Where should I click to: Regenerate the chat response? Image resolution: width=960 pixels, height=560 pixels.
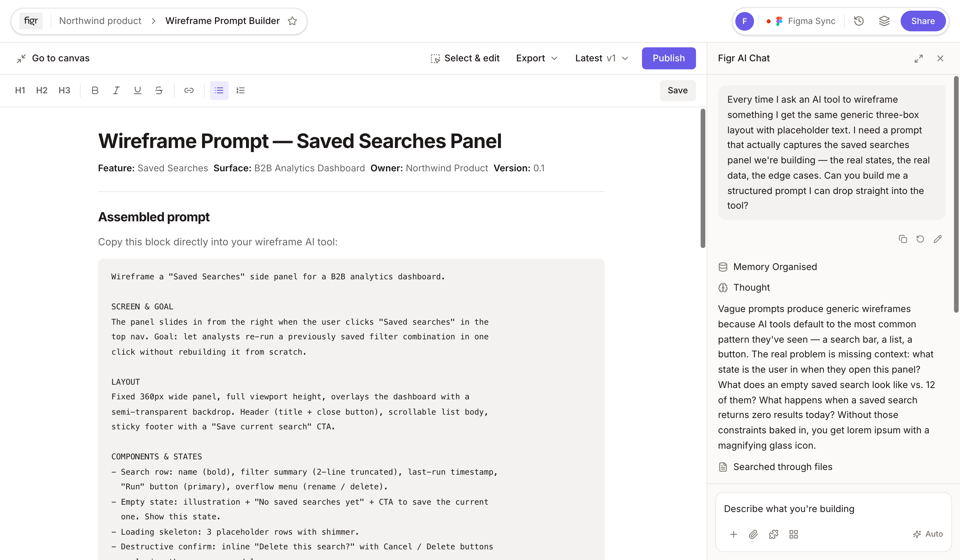pos(920,239)
